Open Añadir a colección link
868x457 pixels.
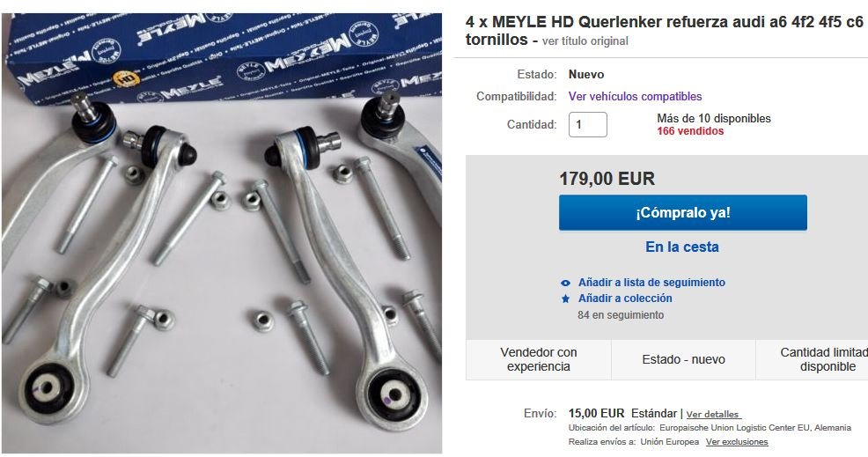[625, 298]
